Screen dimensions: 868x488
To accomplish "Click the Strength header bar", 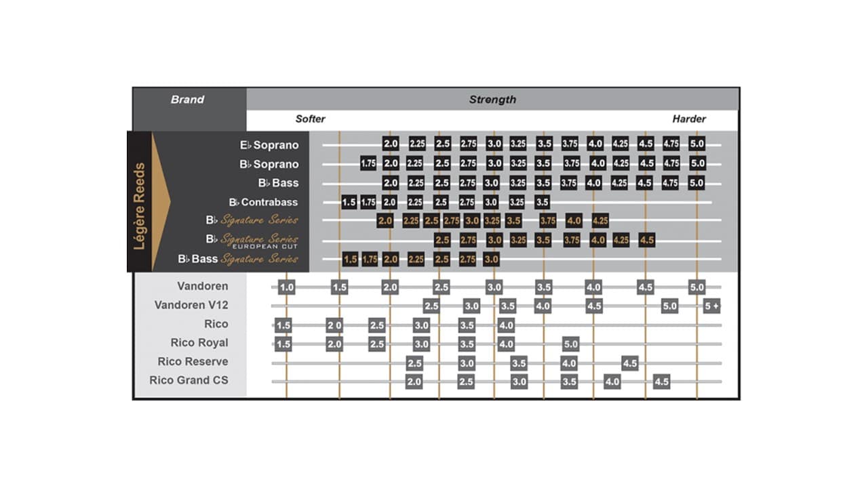I will click(492, 100).
